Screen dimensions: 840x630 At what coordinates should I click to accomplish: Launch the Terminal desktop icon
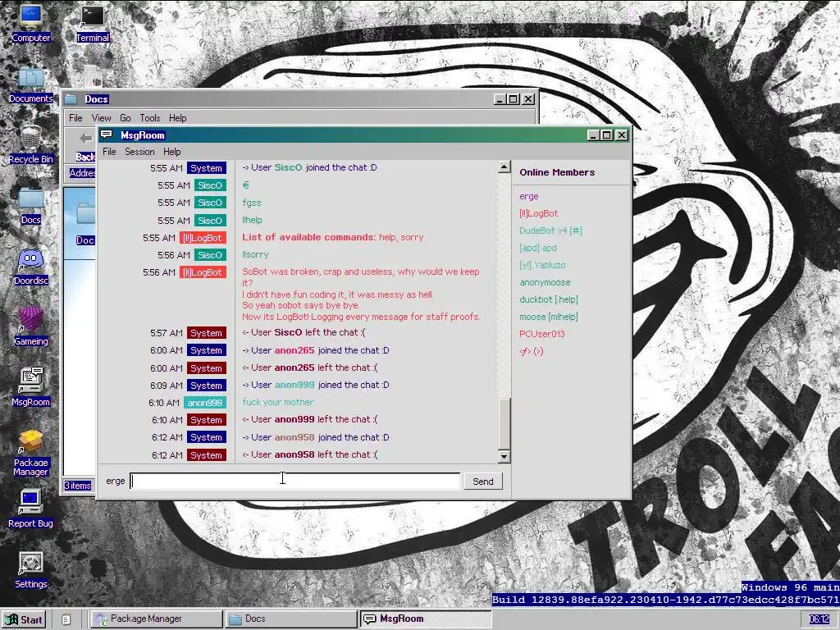coord(92,22)
